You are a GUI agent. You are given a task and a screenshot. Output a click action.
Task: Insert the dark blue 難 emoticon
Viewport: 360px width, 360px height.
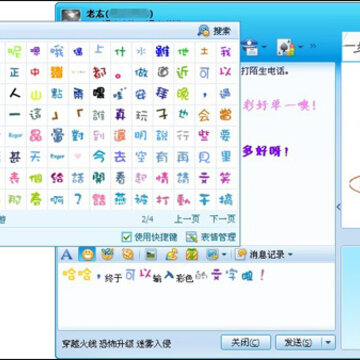(x=162, y=52)
